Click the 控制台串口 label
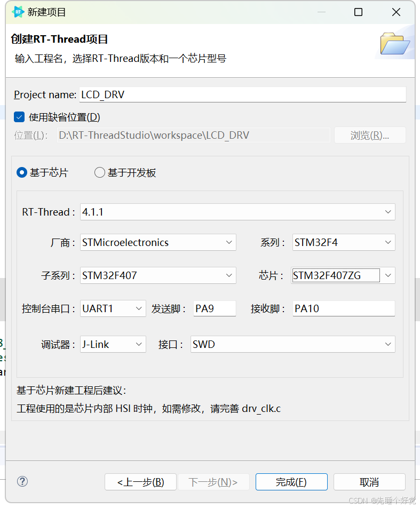Screen dimensions: 420x508 pyautogui.click(x=48, y=309)
